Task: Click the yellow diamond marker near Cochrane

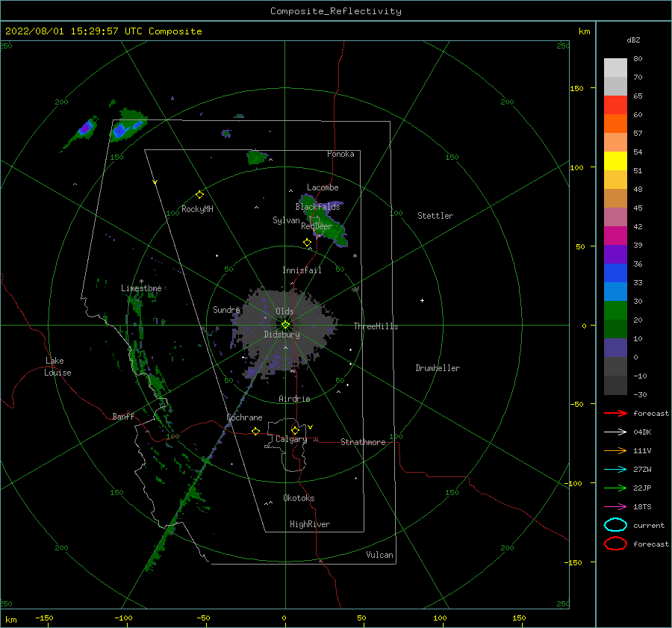Action: [x=256, y=431]
